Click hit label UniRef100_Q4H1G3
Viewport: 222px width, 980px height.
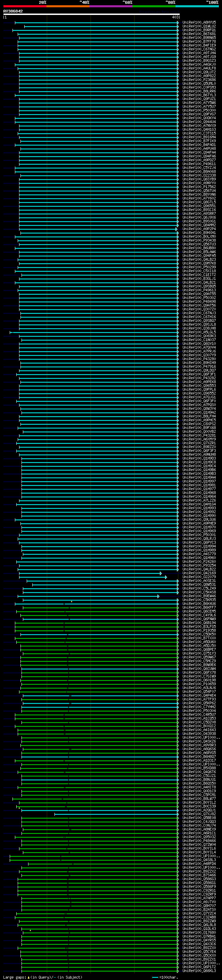pyautogui.click(x=199, y=129)
